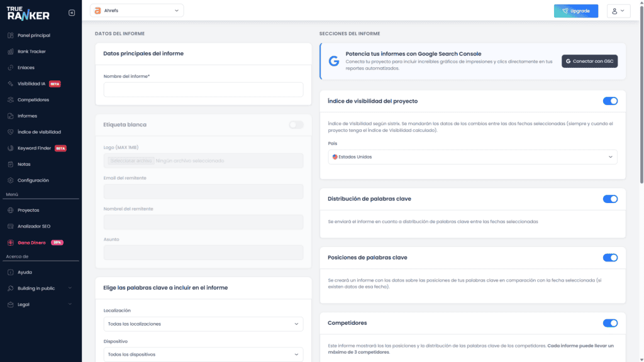
Task: Expand the País dropdown showing Estados Unidos
Action: coord(472,156)
